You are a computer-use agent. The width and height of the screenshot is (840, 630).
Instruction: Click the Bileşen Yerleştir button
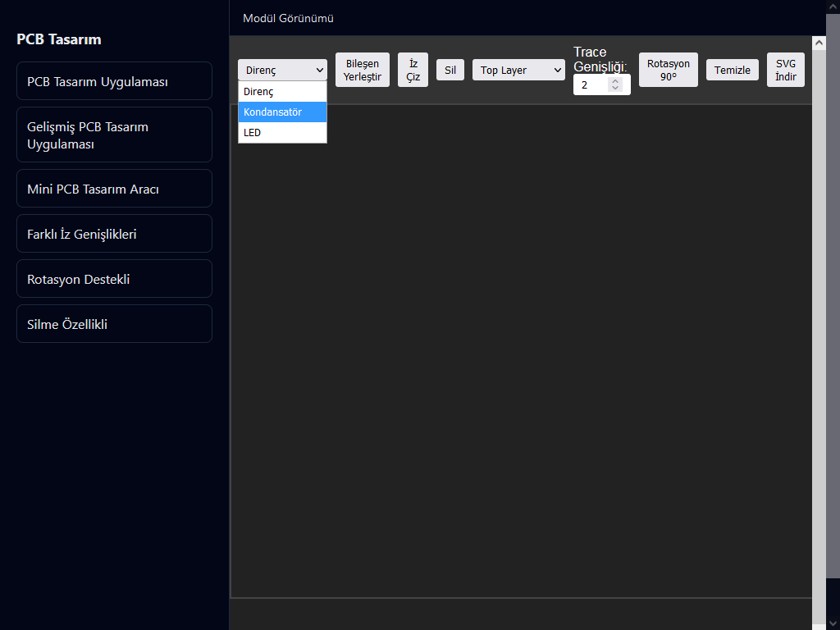point(362,71)
